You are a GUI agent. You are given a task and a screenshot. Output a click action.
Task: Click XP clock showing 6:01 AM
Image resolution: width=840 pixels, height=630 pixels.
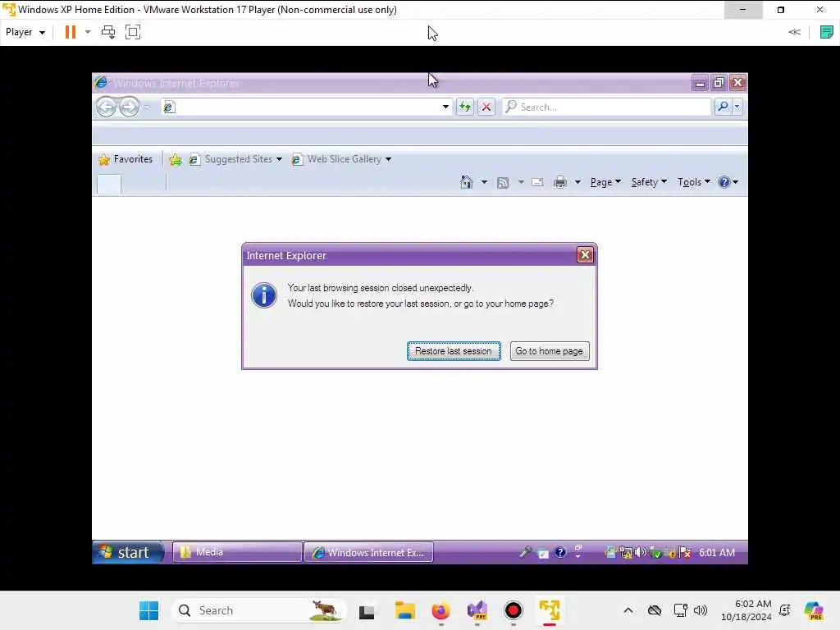[x=717, y=552]
